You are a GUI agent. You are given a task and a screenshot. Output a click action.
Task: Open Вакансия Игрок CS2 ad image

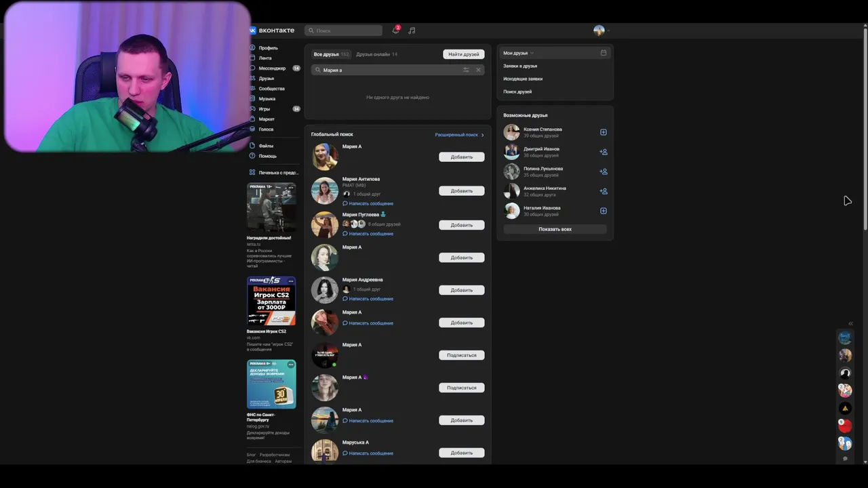[x=271, y=301]
